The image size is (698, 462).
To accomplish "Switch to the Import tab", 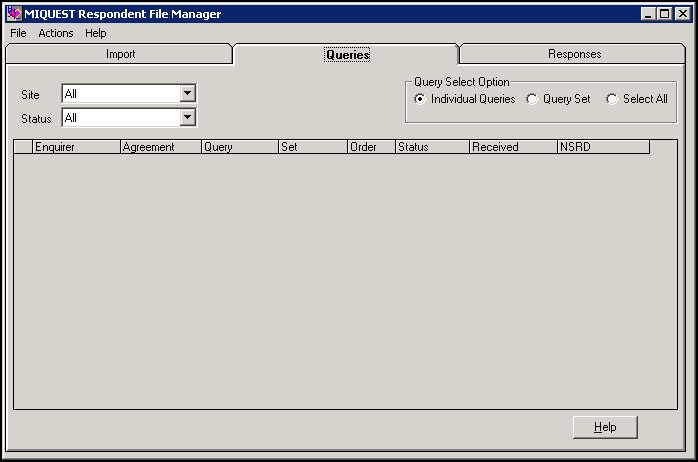I will (x=120, y=54).
